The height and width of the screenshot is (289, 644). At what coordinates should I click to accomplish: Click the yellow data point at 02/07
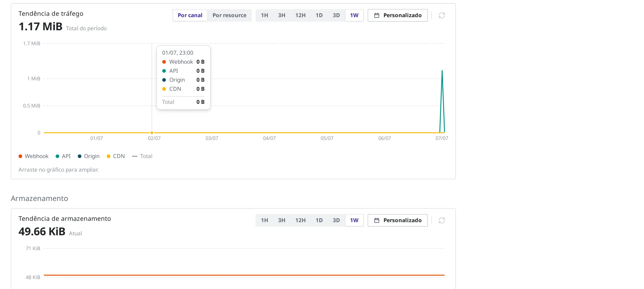152,133
